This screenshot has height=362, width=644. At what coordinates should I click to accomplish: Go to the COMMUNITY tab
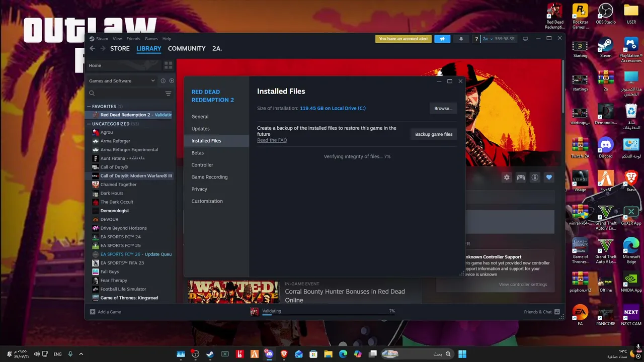(x=187, y=48)
